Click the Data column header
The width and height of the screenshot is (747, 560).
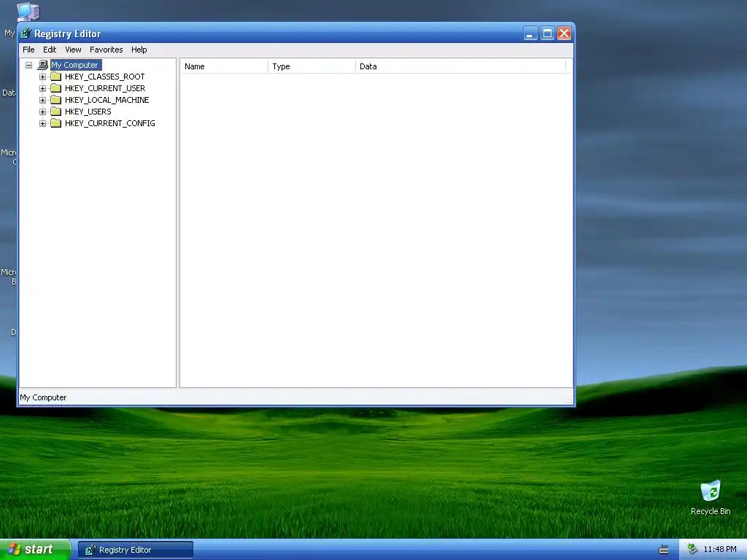click(x=461, y=66)
